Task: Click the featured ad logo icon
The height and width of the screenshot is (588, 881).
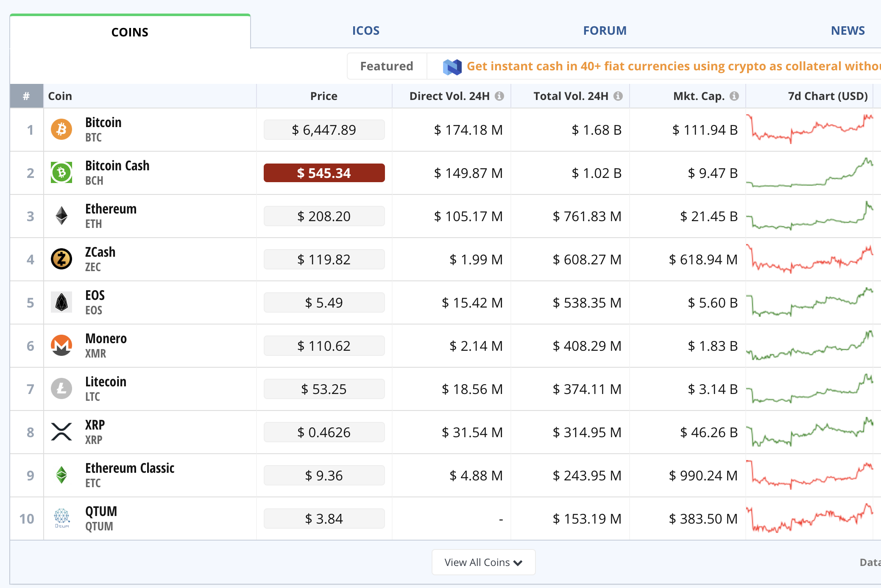Action: [x=452, y=67]
